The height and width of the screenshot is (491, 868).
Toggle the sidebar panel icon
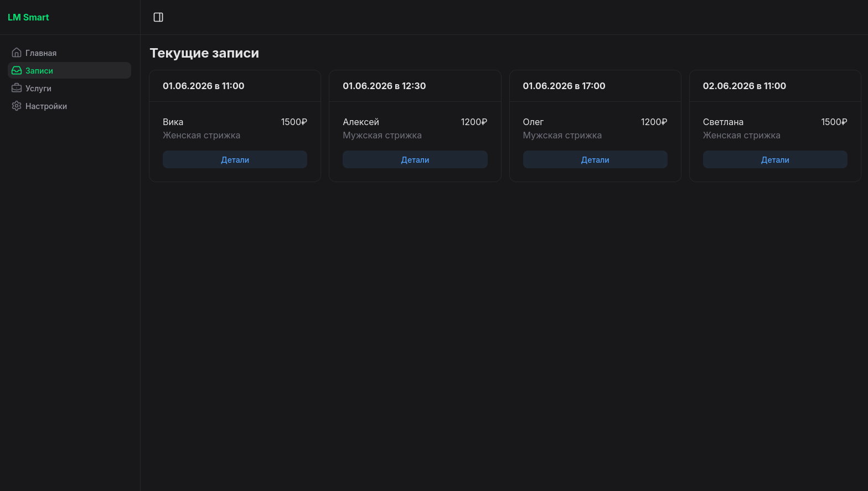[x=158, y=17]
